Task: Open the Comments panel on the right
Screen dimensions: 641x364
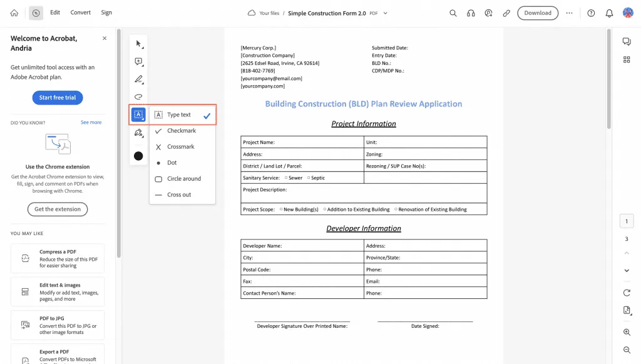Action: [627, 41]
